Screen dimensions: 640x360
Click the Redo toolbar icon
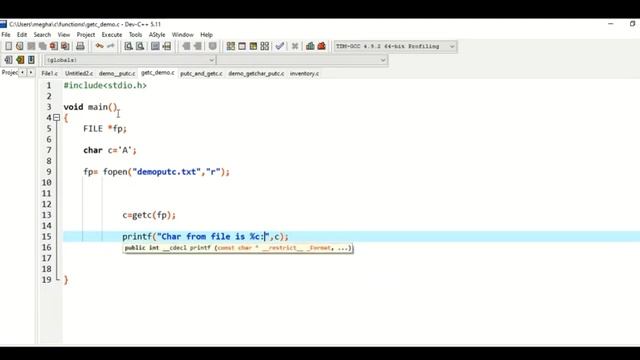click(111, 46)
